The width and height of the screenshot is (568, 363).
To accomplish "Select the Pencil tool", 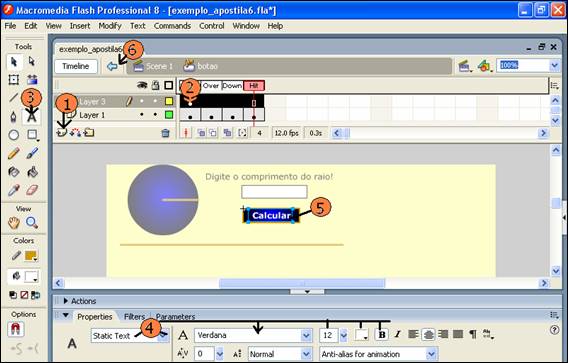I will [14, 153].
